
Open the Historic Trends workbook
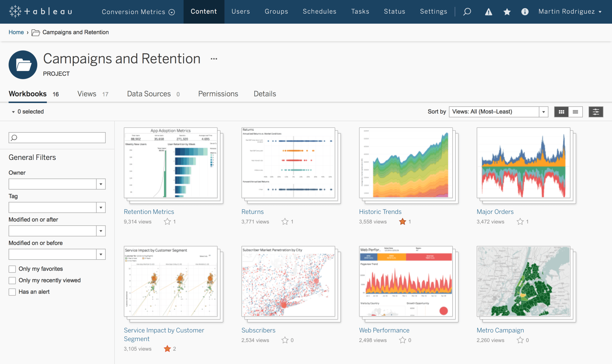(381, 211)
